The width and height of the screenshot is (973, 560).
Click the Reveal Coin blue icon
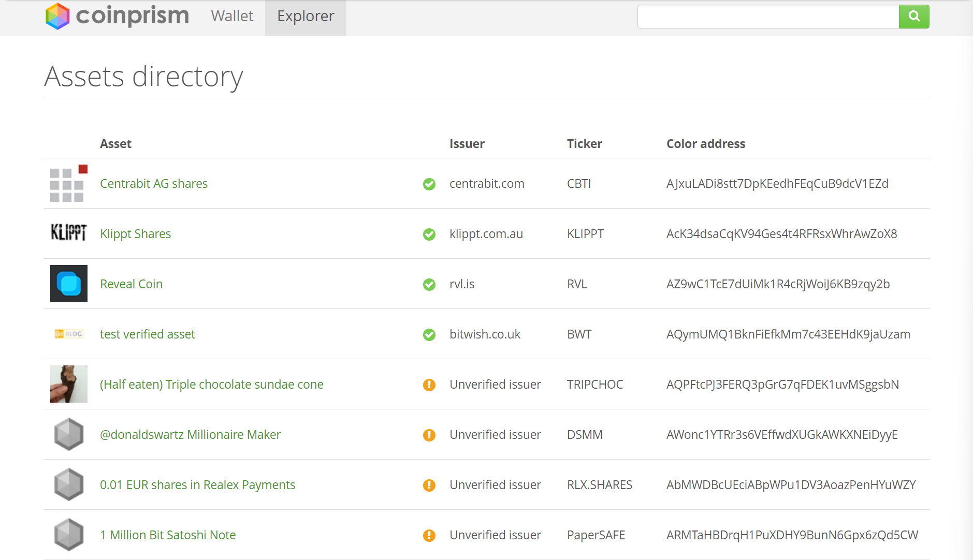(x=68, y=284)
